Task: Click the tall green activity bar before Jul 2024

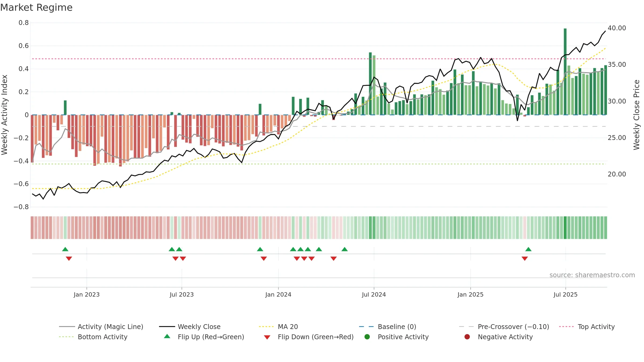Action: (x=370, y=84)
